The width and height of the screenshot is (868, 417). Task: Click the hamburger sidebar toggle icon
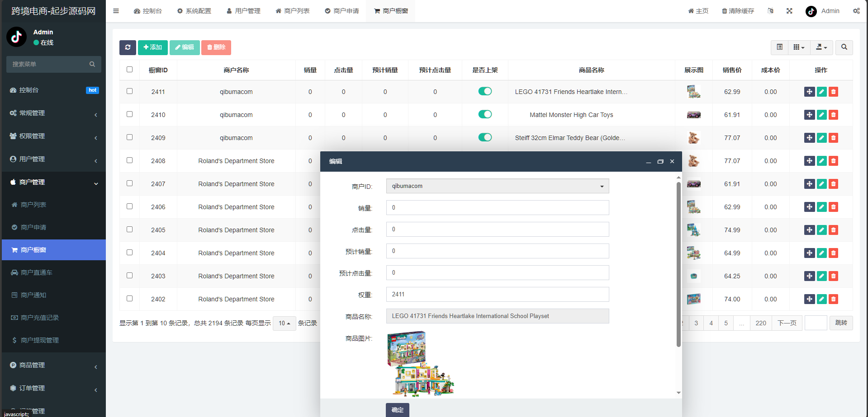click(x=116, y=11)
